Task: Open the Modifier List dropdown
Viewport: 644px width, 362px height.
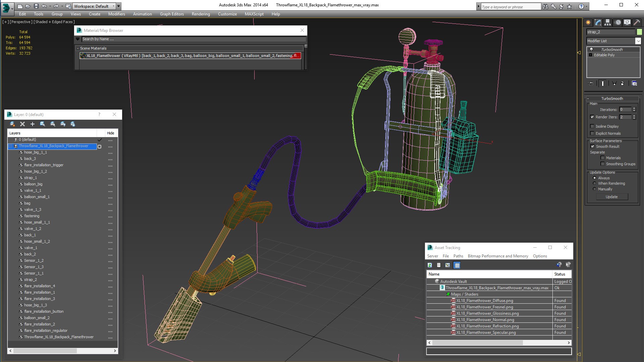Action: coord(638,41)
